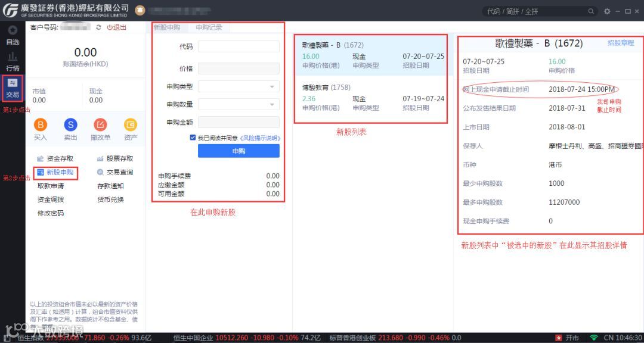Click the green network signal icon
This screenshot has height=343, width=644.
[594, 338]
